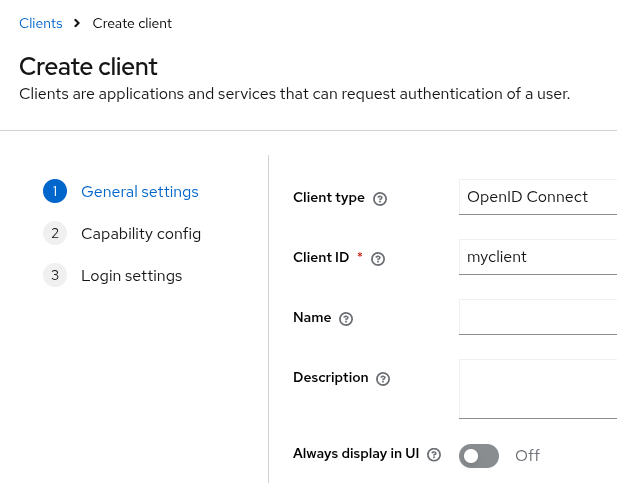
Task: Click the Client ID input field
Action: point(537,257)
